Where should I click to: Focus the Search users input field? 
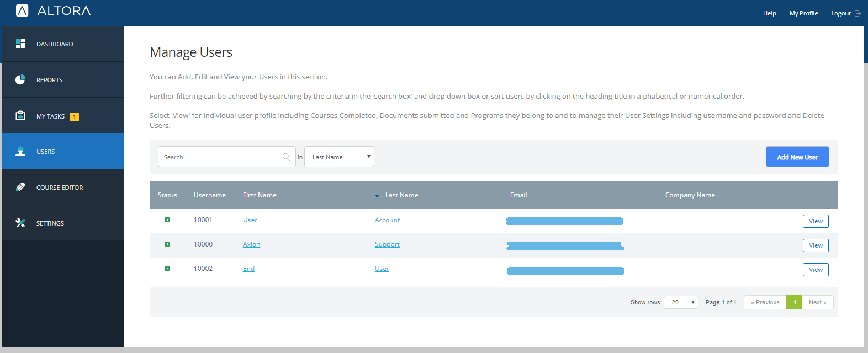pos(221,157)
